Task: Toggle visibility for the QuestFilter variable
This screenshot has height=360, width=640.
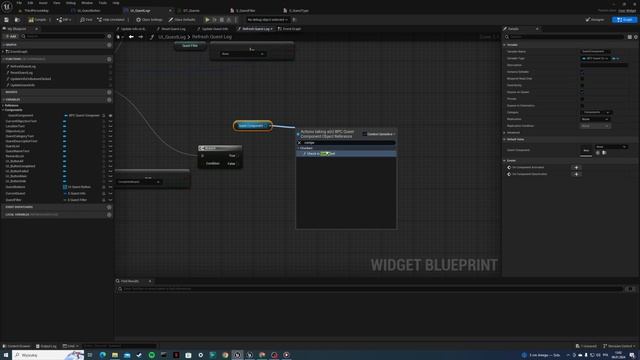Action: [110, 200]
